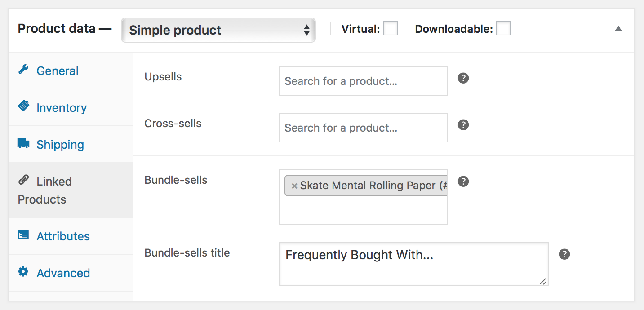
Task: Open the Simple product type dropdown
Action: tap(218, 30)
